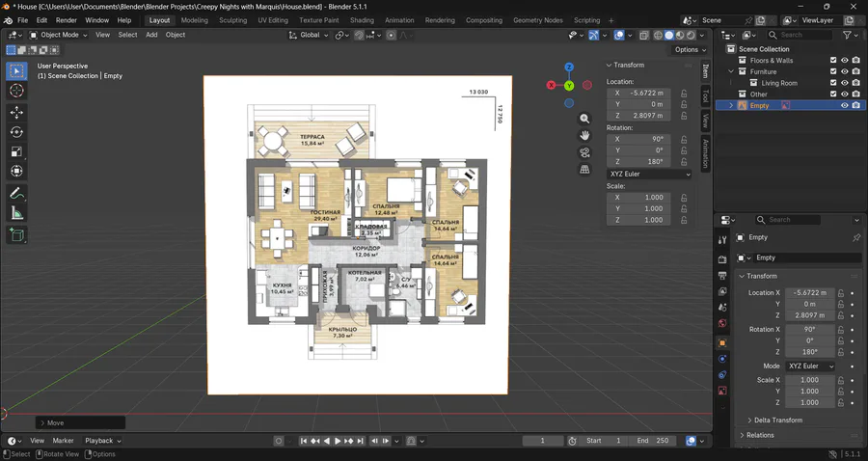Click the green Y axis on navigation gizmo
The image size is (868, 461).
point(569,85)
